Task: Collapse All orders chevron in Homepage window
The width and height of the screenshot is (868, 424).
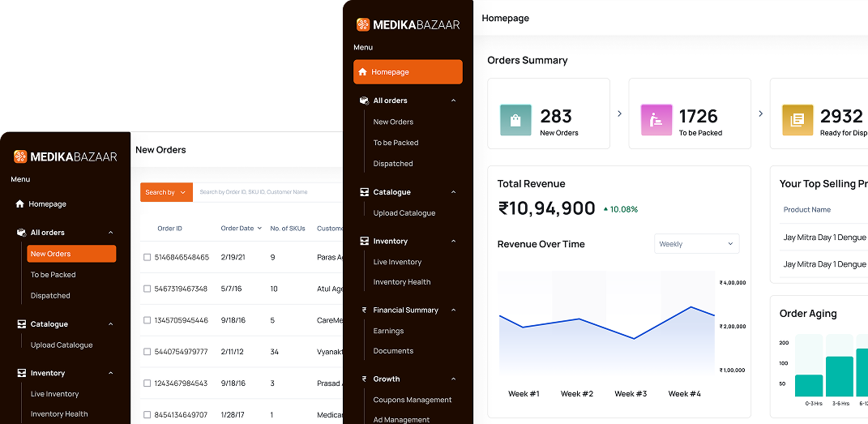Action: 453,101
